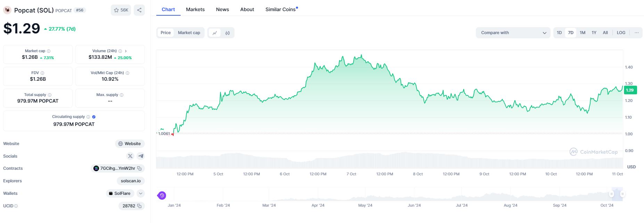Open SolFlare wallet link
644x223 pixels.
120,193
